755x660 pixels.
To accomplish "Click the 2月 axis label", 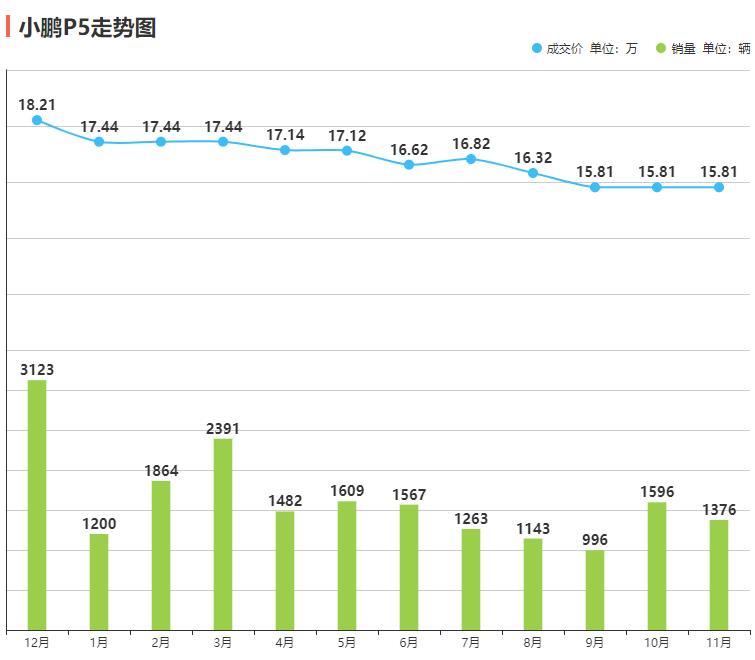I will coord(161,642).
